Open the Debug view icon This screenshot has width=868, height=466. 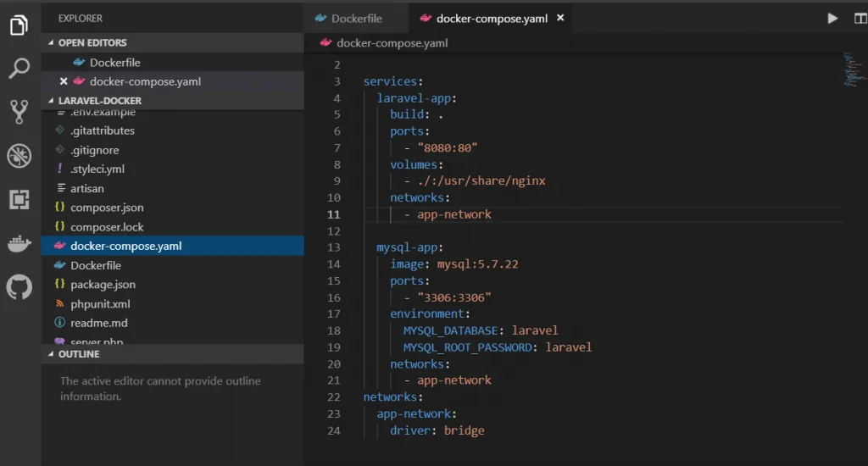pos(19,156)
